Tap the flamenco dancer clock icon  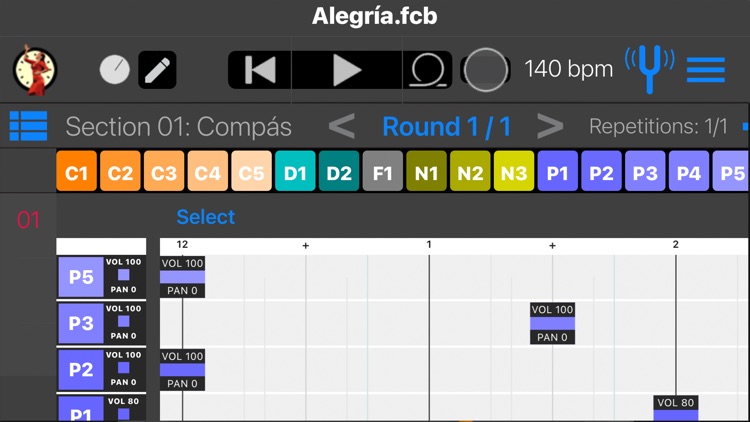click(35, 70)
